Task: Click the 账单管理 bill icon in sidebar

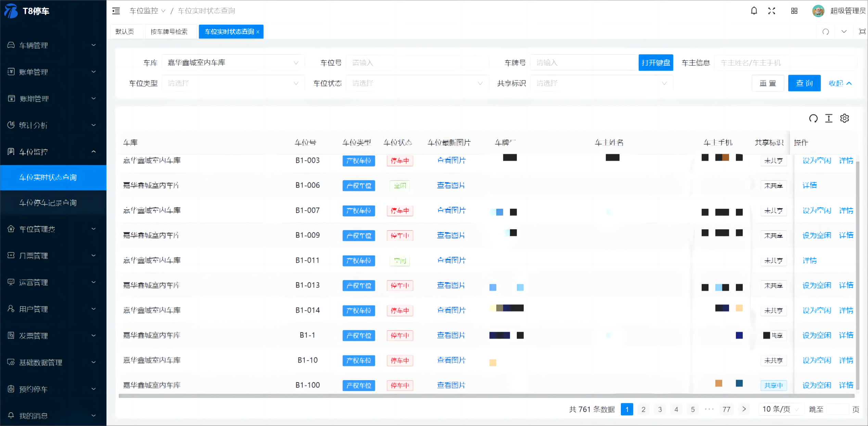Action: point(11,72)
